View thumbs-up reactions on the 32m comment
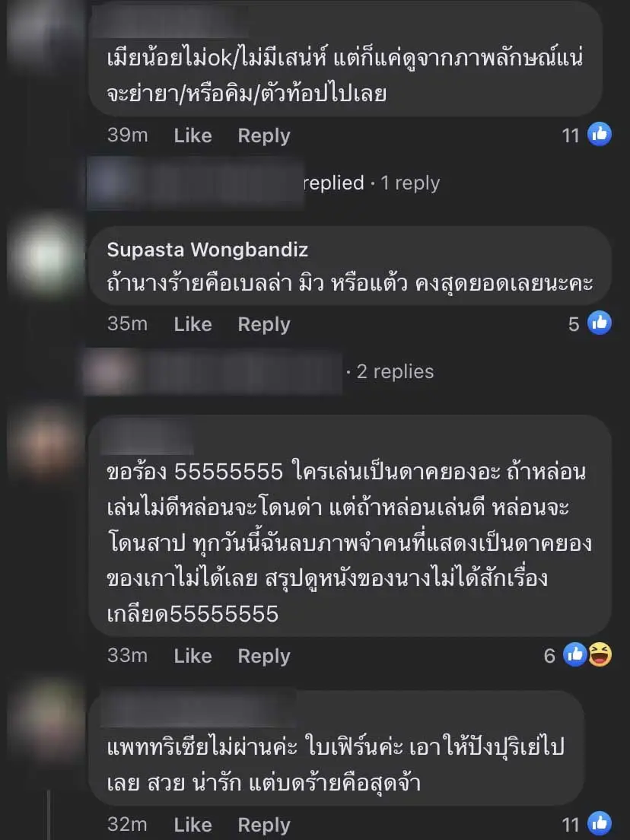 (600, 824)
